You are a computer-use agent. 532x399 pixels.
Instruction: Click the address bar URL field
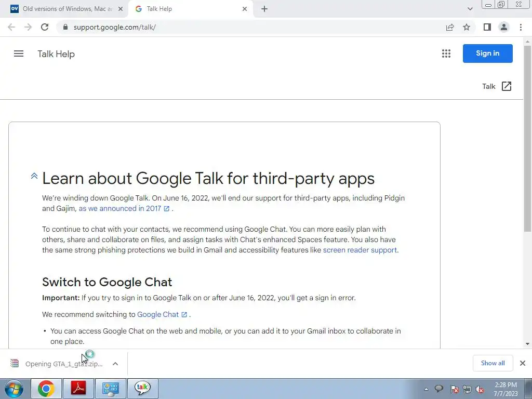251,27
